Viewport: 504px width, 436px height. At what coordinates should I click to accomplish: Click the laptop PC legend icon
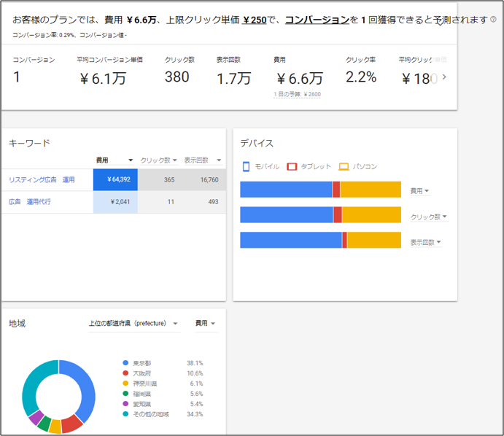click(344, 166)
